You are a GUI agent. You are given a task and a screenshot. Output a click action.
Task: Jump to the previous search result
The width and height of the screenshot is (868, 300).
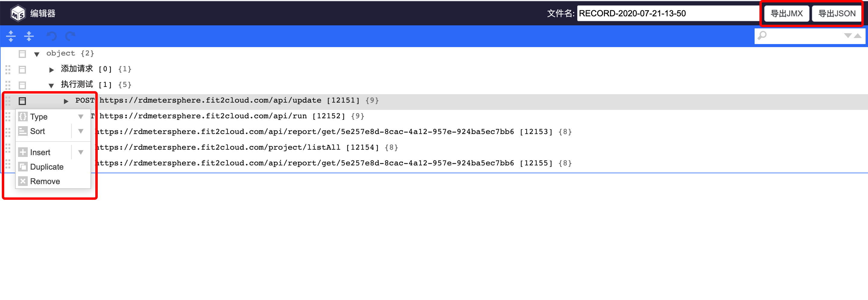857,36
